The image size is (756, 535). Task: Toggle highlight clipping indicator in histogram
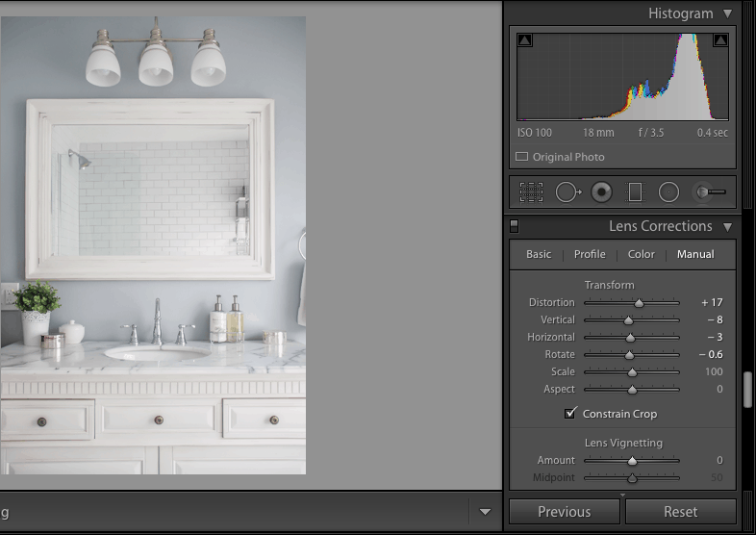click(720, 40)
